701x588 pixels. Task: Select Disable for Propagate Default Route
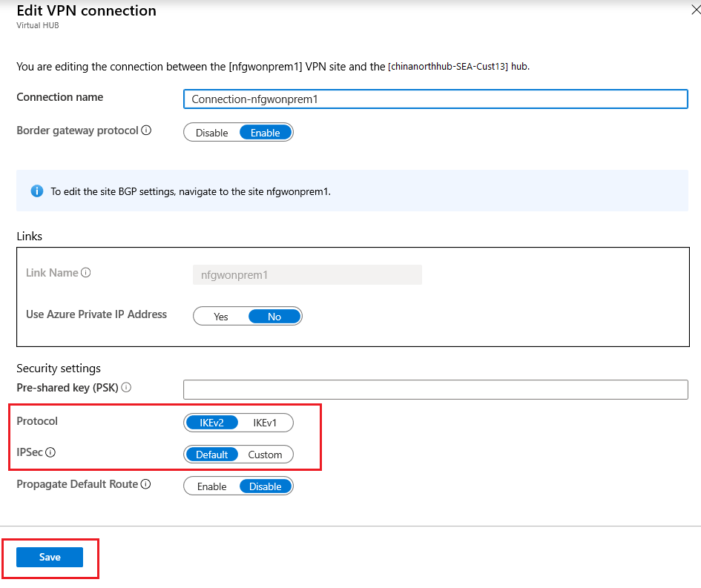pyautogui.click(x=265, y=486)
